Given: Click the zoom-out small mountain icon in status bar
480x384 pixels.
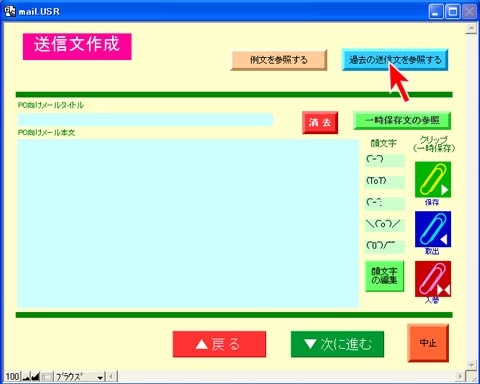Looking at the screenshot, I should pos(26,377).
